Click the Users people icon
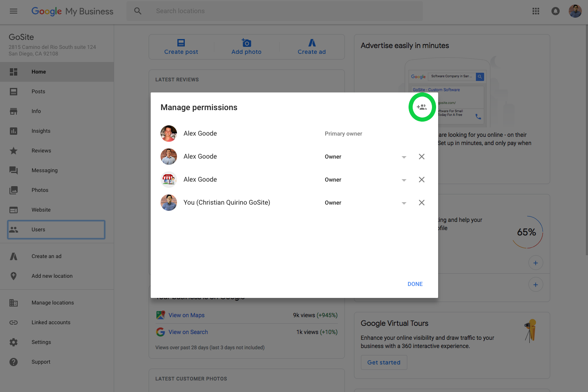The height and width of the screenshot is (392, 588). pyautogui.click(x=14, y=230)
